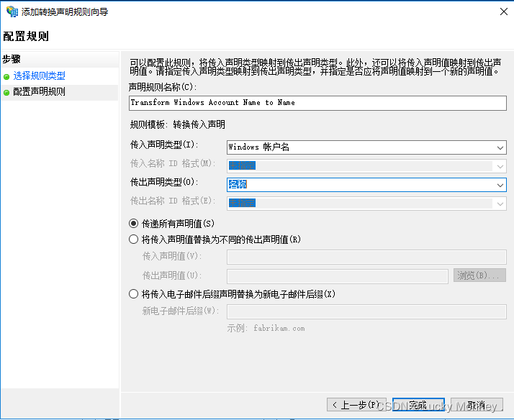Choose 将传入声明值替换为不同的传出声明值 radio

pyautogui.click(x=133, y=239)
